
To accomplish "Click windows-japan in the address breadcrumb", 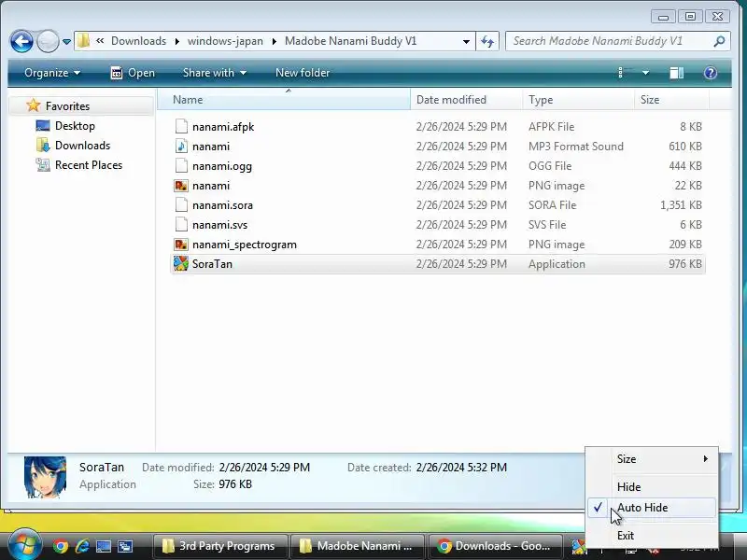I will pyautogui.click(x=225, y=41).
